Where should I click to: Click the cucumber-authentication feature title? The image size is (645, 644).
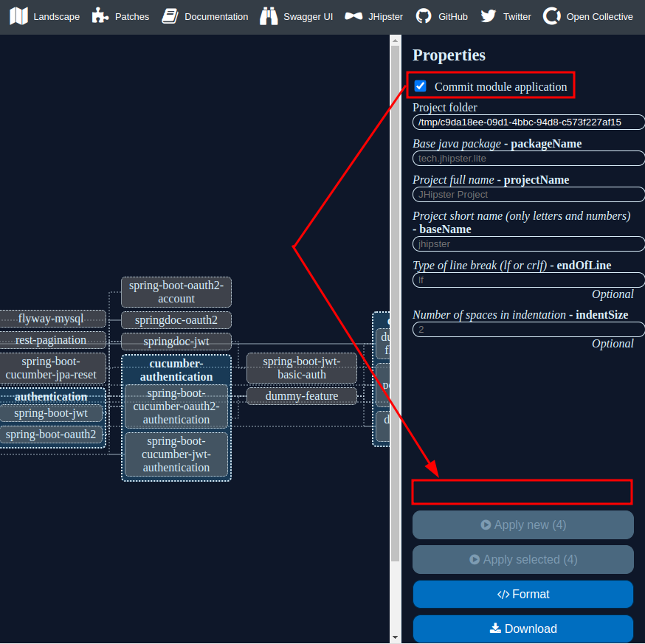(176, 370)
